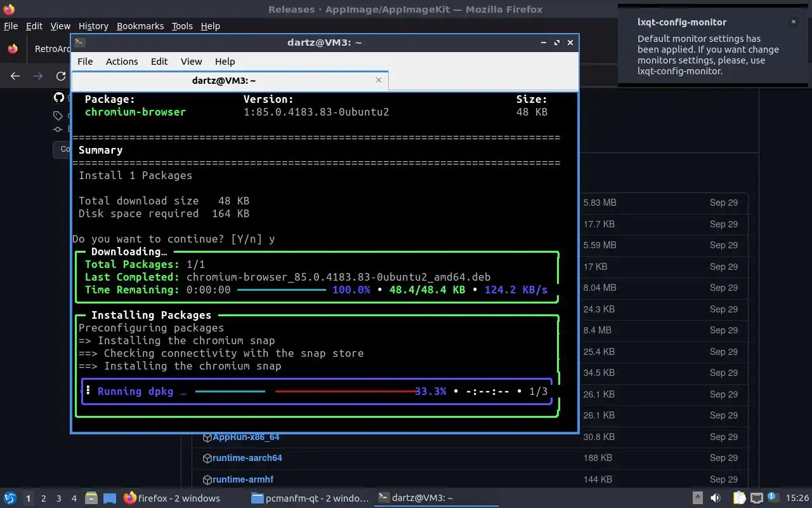The height and width of the screenshot is (508, 812).
Task: Click the 15:26 panel clock
Action: pyautogui.click(x=797, y=498)
